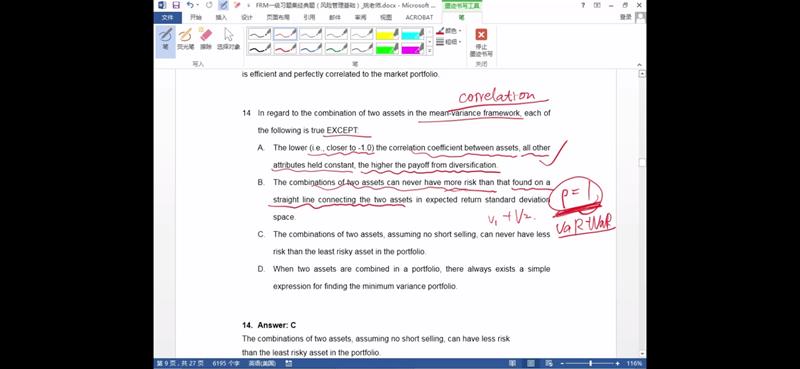The height and width of the screenshot is (369, 800).
Task: Open the pen thickness dropdown
Action: coord(448,42)
